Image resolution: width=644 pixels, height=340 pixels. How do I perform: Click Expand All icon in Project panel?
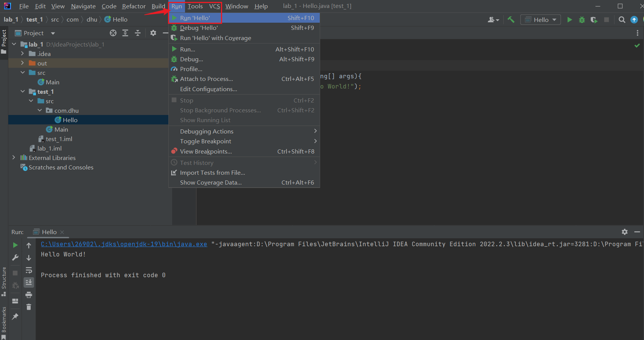click(125, 33)
